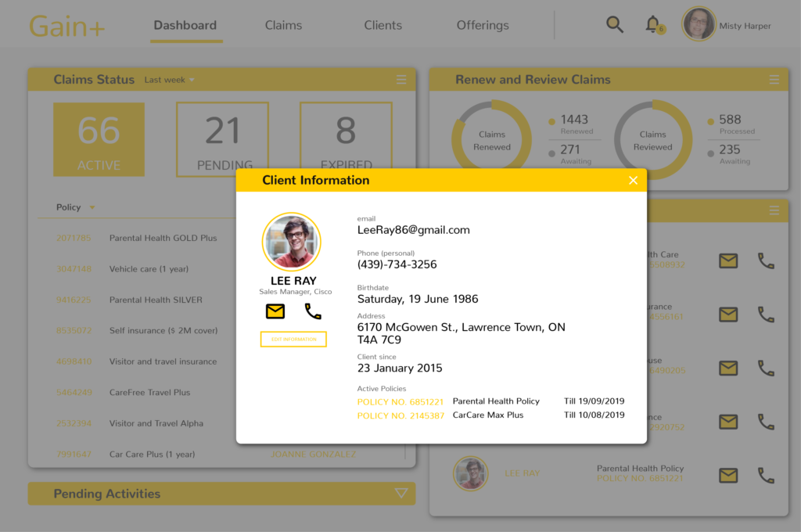Click phone icon in the 2920752 row
This screenshot has width=801, height=532.
coord(766,422)
